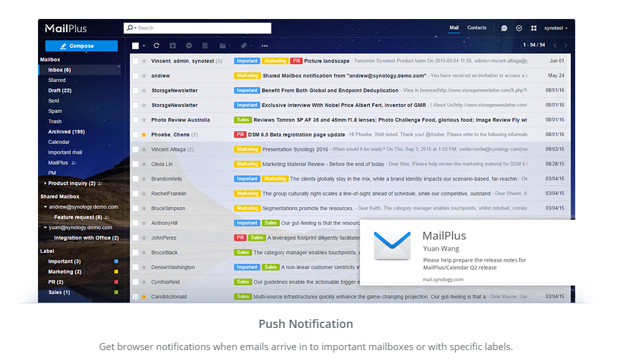The image size is (629, 364).
Task: Click the blue Important label swatch
Action: pyautogui.click(x=116, y=262)
